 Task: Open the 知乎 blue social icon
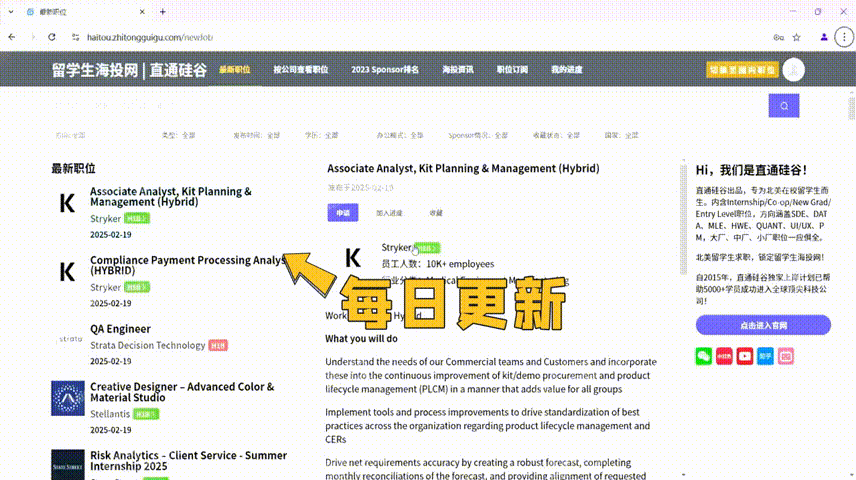coord(765,356)
